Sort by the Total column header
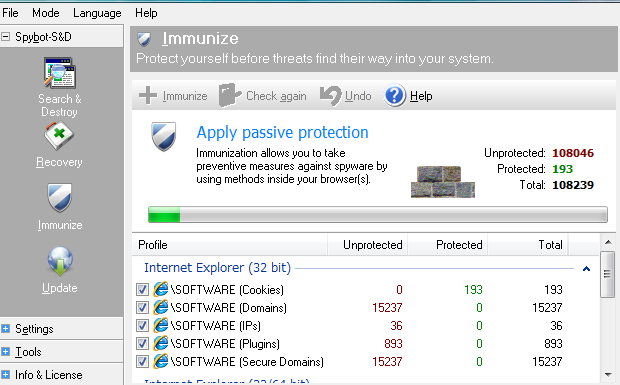This screenshot has height=385, width=620. click(528, 245)
